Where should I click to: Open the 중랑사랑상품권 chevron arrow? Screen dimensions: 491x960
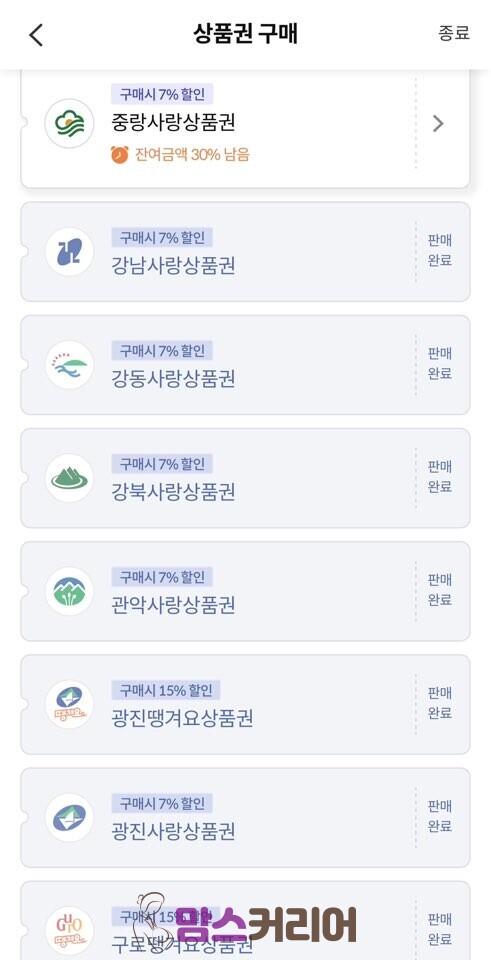tap(438, 124)
